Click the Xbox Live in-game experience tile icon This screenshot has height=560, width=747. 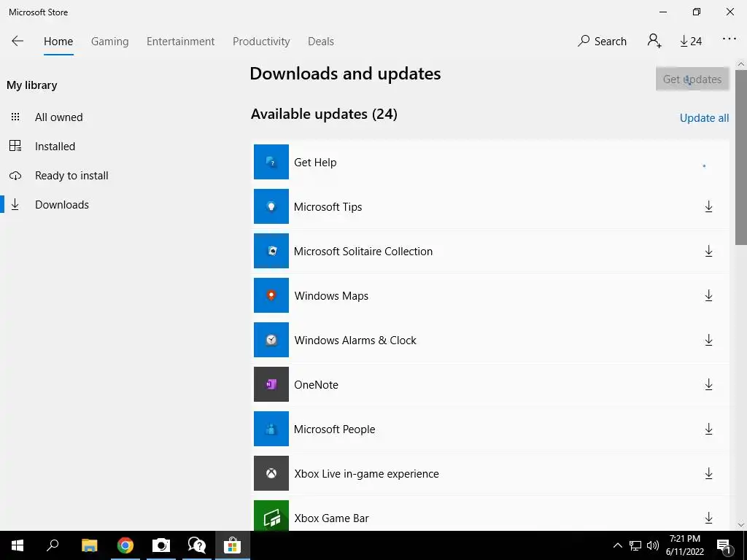(271, 473)
